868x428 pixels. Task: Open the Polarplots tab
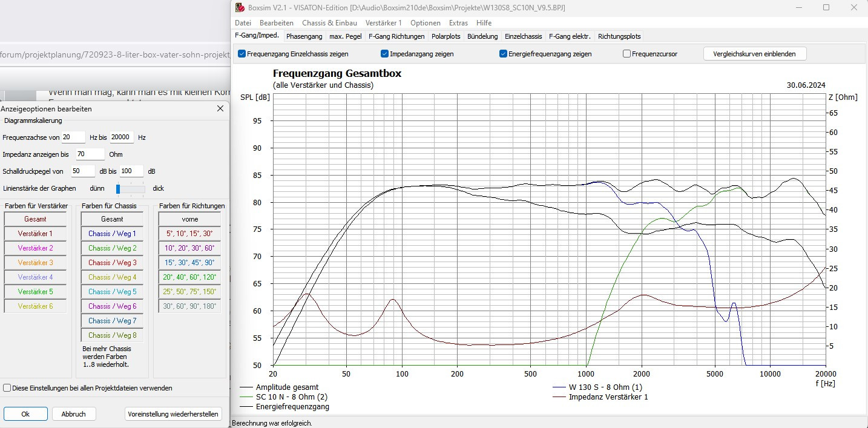click(x=446, y=36)
